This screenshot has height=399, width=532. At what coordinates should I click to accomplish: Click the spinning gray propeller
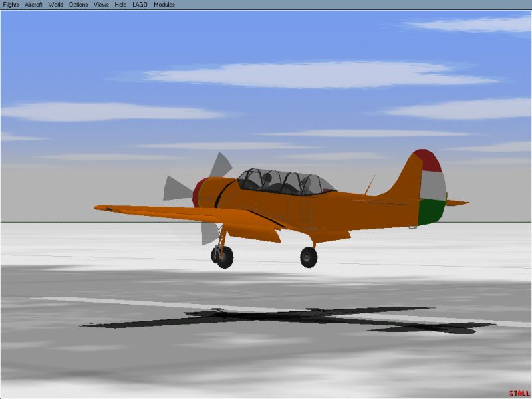click(178, 189)
